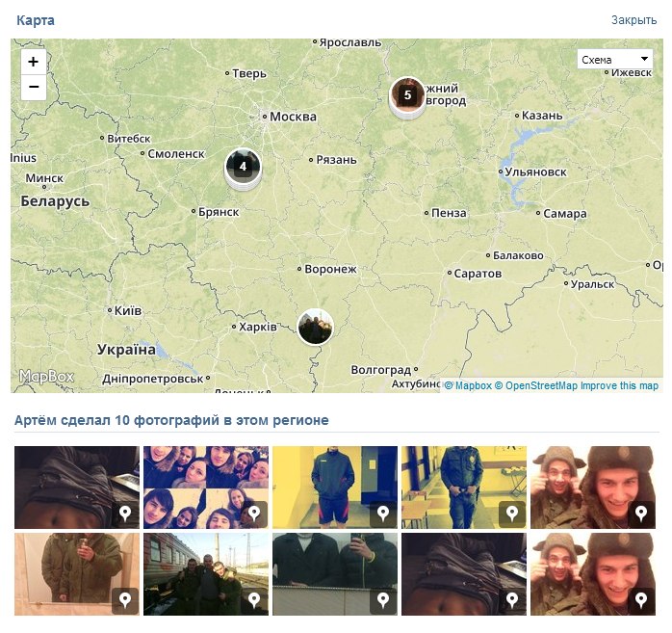
Task: Click the Карта heading
Action: click(36, 20)
